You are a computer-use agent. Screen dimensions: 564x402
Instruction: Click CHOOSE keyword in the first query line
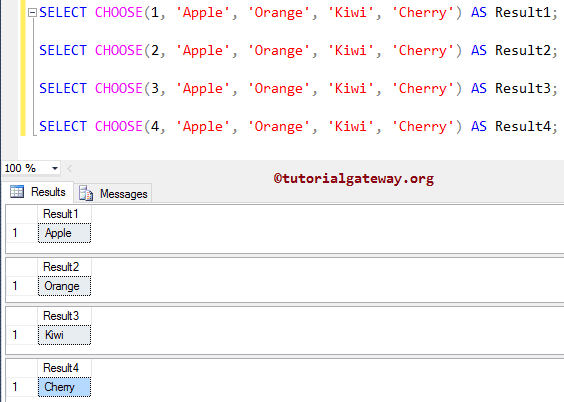(x=119, y=13)
